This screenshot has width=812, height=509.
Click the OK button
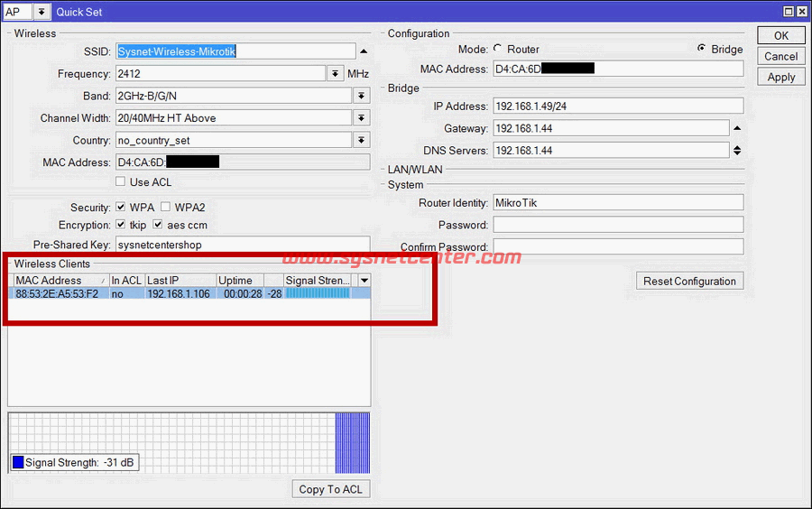(x=781, y=36)
